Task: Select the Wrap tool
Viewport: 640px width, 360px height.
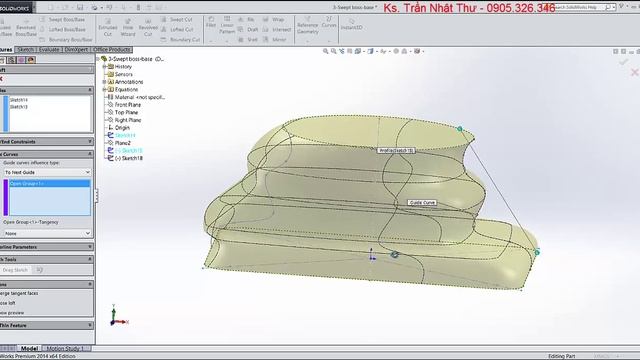Action: point(273,20)
